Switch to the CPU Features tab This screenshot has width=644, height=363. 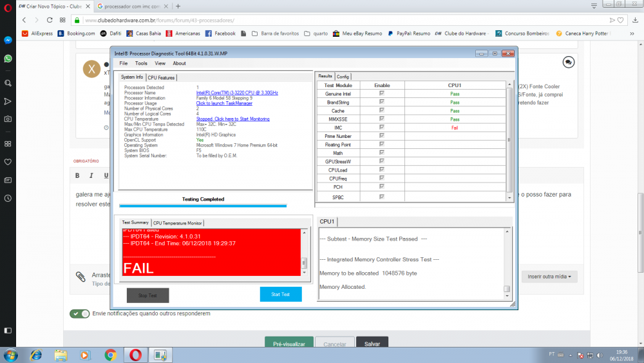[161, 77]
